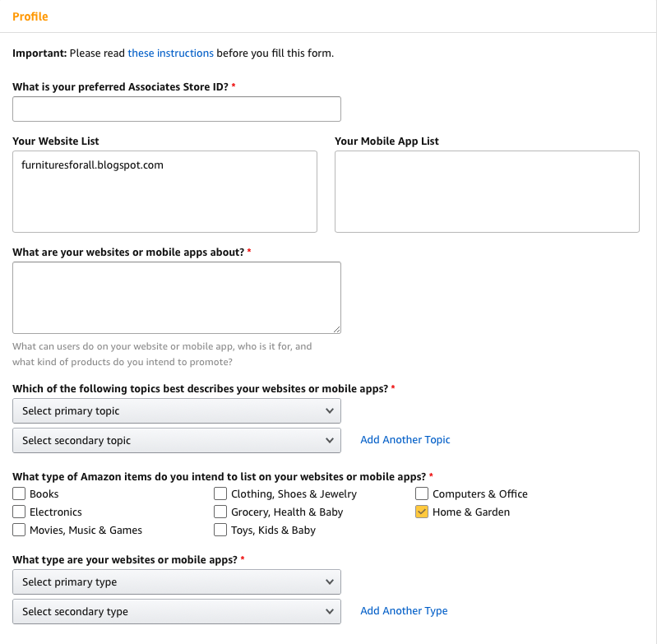Focus the Associates Store ID input field
The height and width of the screenshot is (644, 657).
177,109
